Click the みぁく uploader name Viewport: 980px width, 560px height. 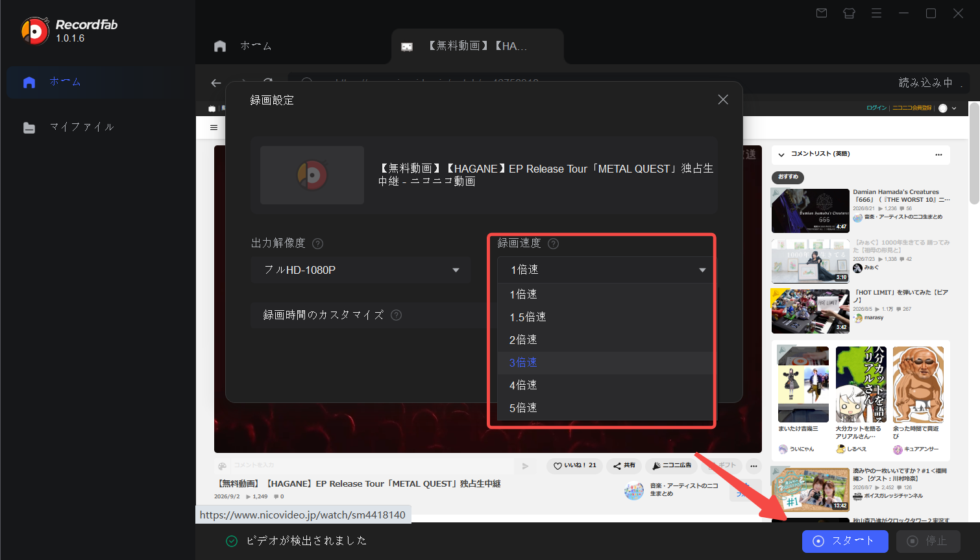872,267
